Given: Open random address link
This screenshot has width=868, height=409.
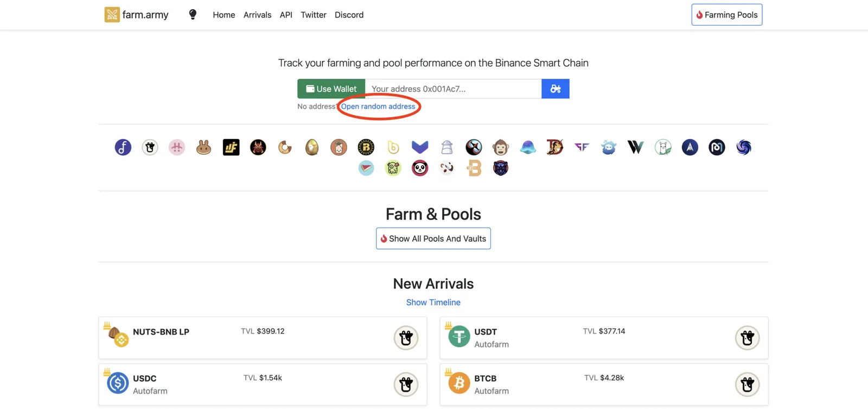Looking at the screenshot, I should click(378, 106).
